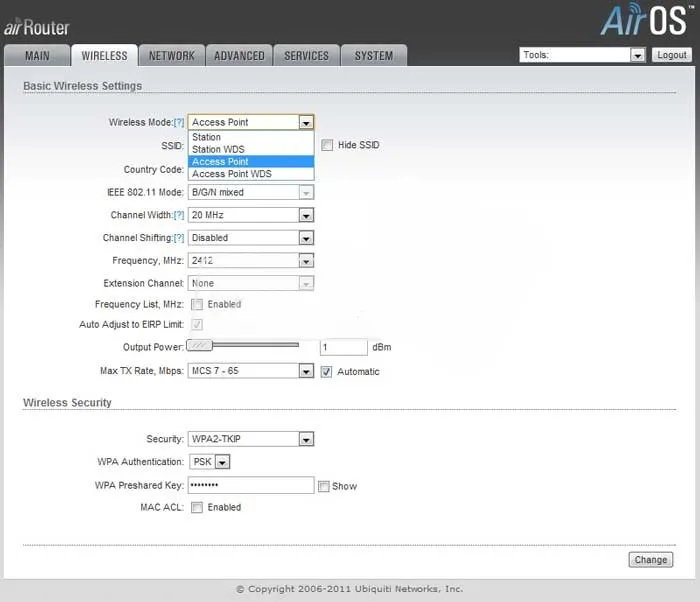Open Wireless Mode help [?] link
Image resolution: width=700 pixels, height=602 pixels.
[x=179, y=122]
